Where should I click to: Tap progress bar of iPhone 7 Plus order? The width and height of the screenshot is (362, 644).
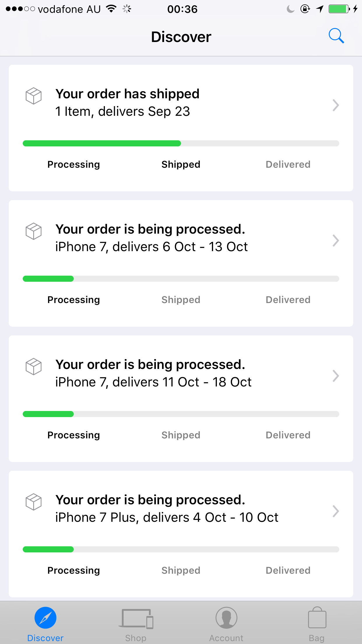point(181,549)
